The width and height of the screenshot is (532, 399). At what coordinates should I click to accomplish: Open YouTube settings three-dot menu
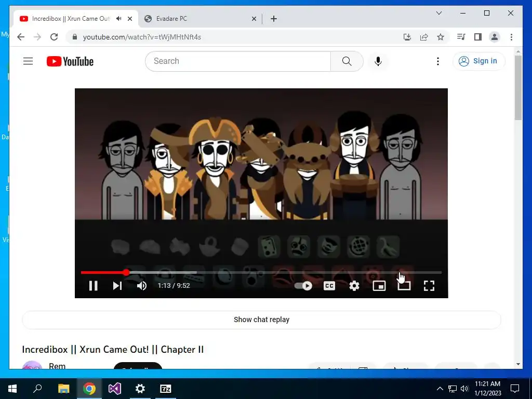pyautogui.click(x=437, y=61)
